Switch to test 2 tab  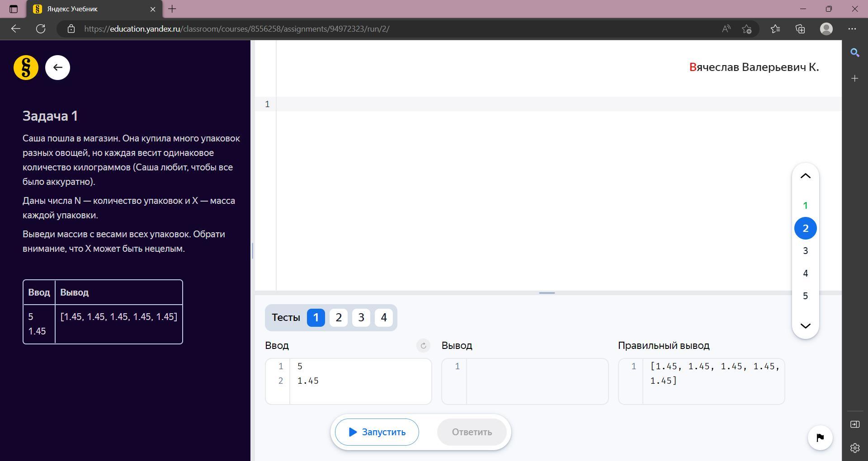click(338, 318)
